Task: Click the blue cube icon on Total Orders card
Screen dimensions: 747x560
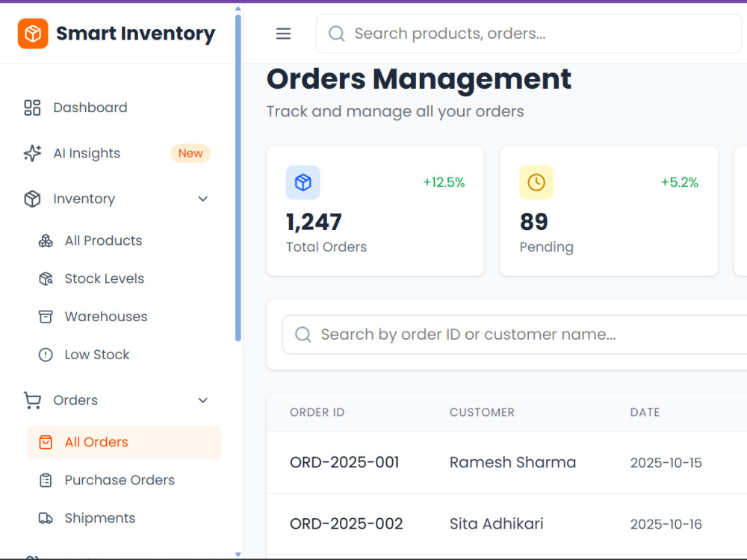Action: click(x=303, y=182)
